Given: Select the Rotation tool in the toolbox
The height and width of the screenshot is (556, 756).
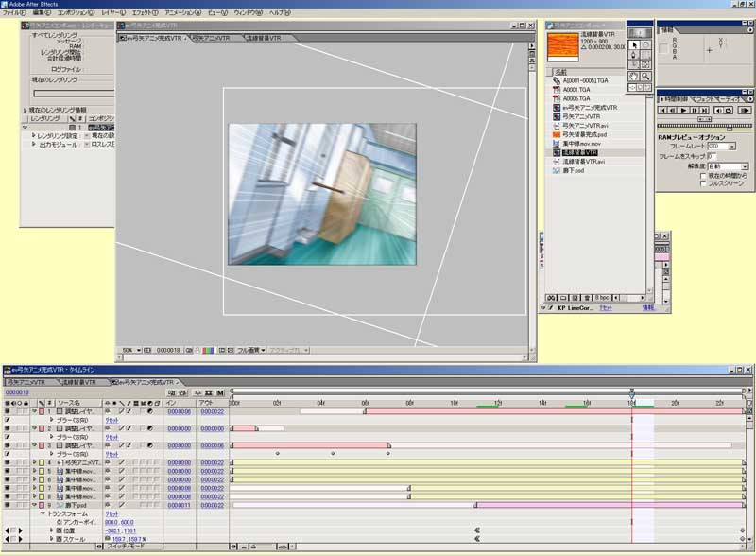Looking at the screenshot, I should [645, 44].
